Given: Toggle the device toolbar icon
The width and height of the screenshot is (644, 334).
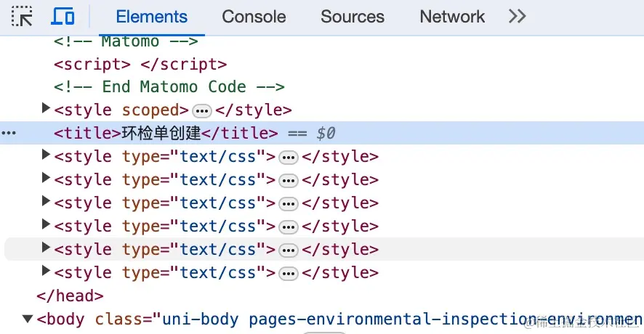Looking at the screenshot, I should point(63,17).
